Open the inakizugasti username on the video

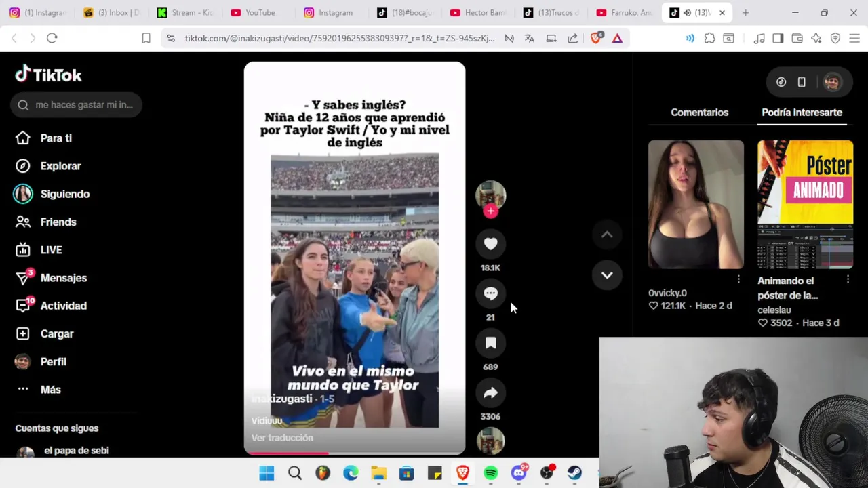(x=282, y=399)
